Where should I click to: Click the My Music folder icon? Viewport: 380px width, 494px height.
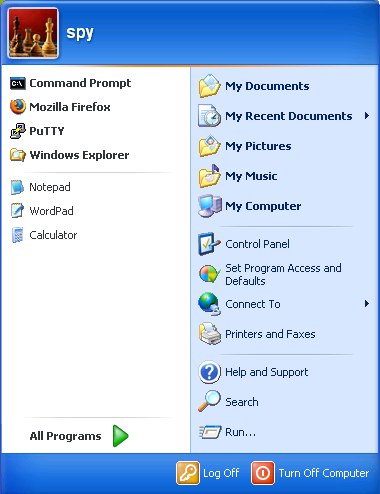tap(210, 176)
